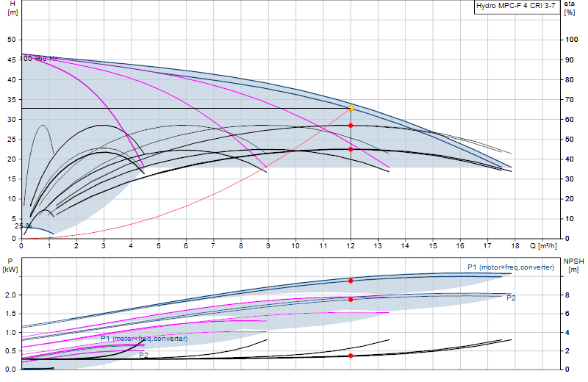Select the yellow duty point marker
This screenshot has width=588, height=382.
pos(351,108)
